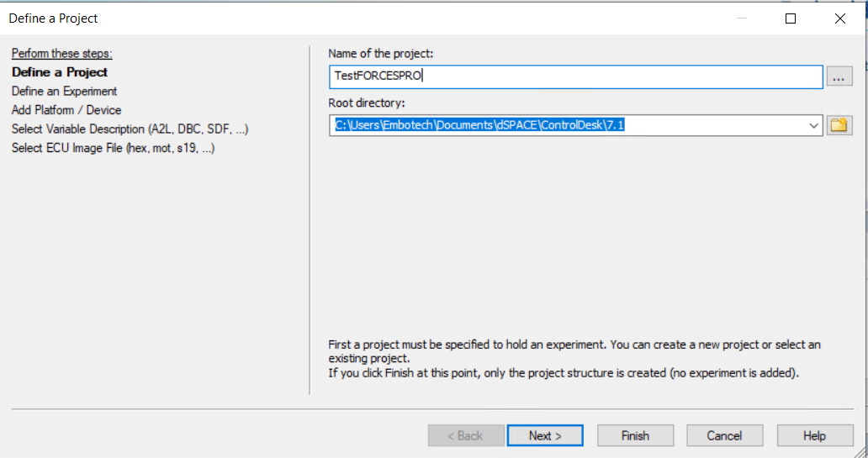
Task: Select the Define a Project step
Action: 60,72
